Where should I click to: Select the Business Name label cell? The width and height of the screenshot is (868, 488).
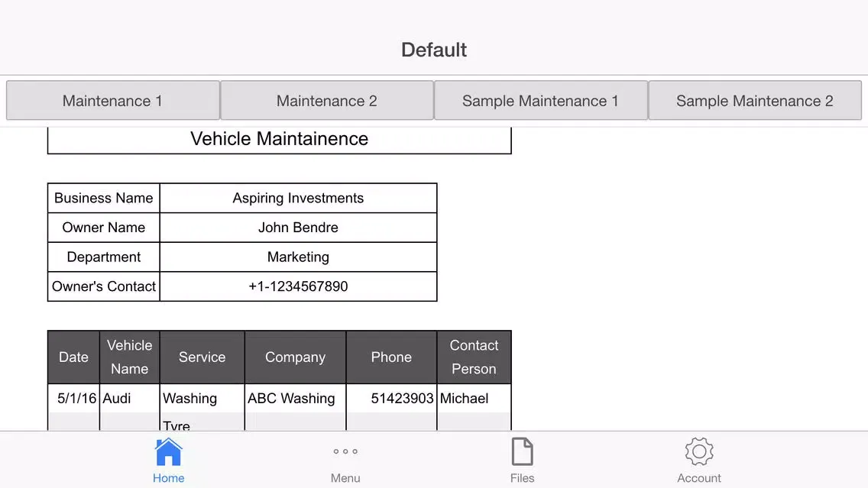103,198
